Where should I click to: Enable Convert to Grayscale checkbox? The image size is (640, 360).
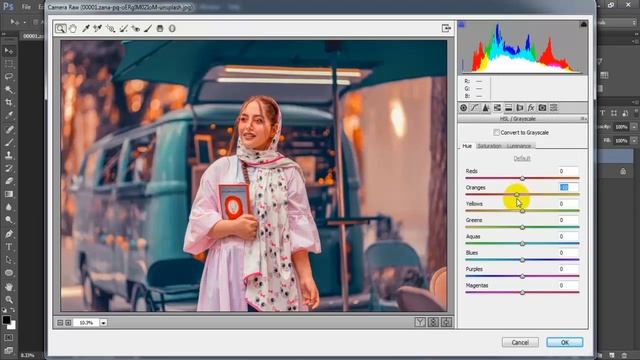click(x=496, y=132)
